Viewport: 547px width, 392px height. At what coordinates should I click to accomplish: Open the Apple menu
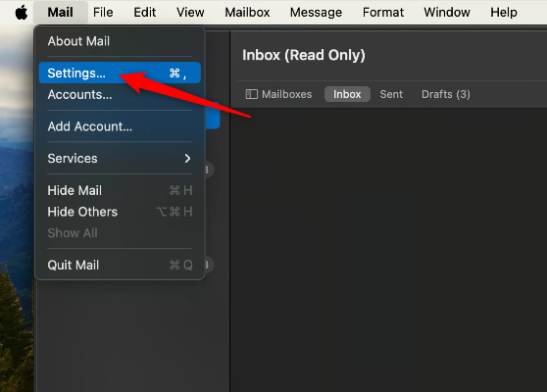tap(22, 13)
